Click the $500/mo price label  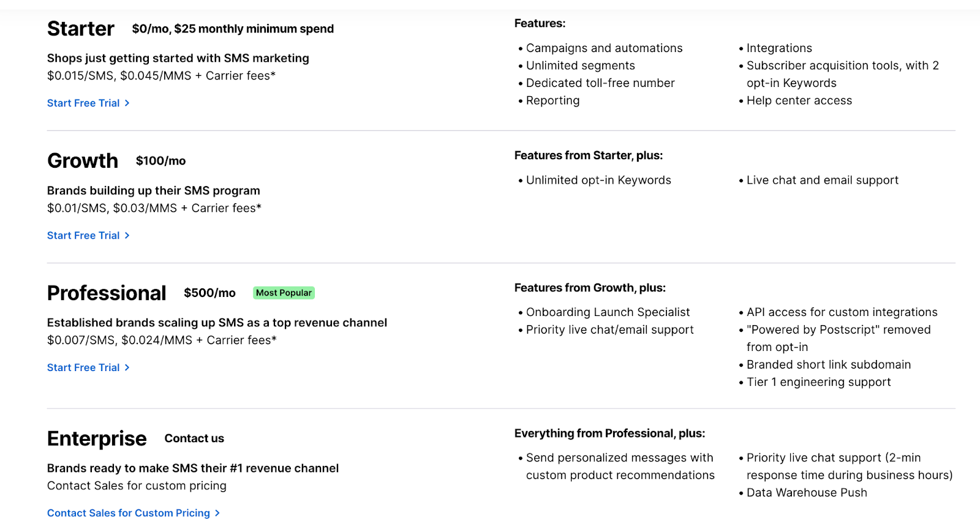(209, 293)
